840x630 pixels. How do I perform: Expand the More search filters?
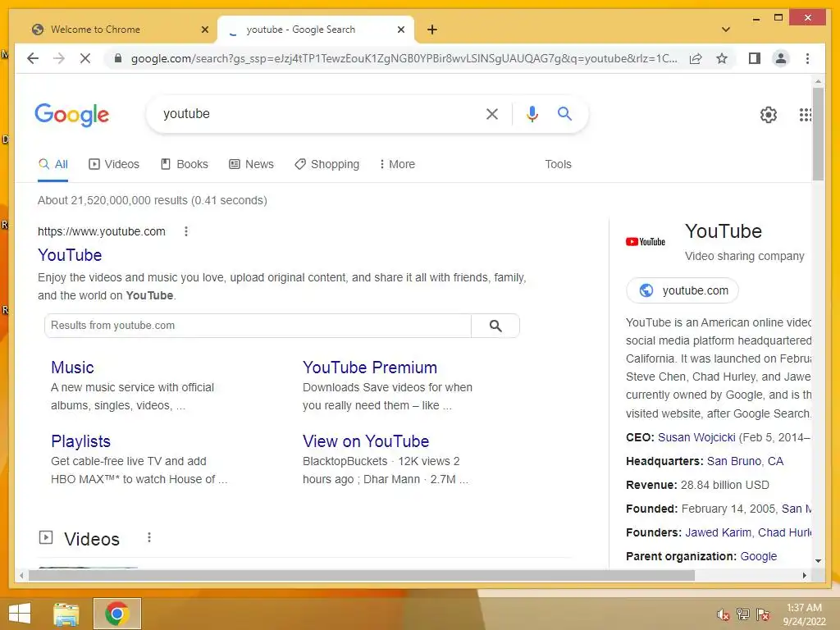[396, 164]
